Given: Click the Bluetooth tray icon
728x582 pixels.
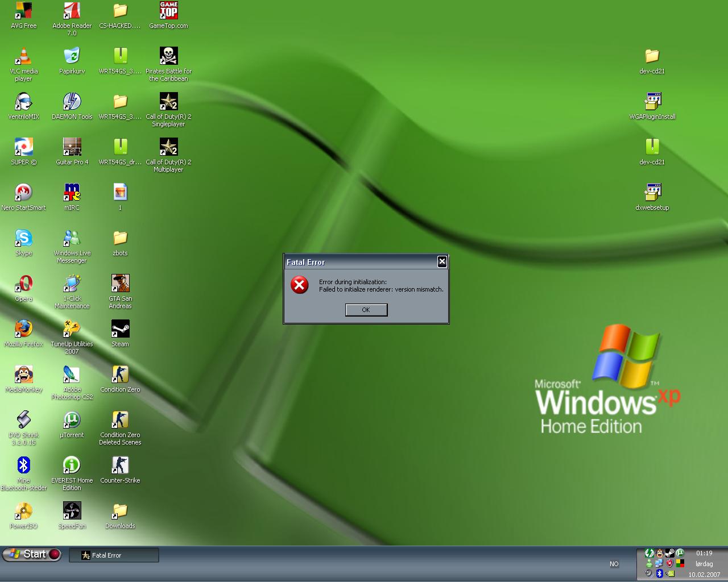Looking at the screenshot, I should click(660, 573).
